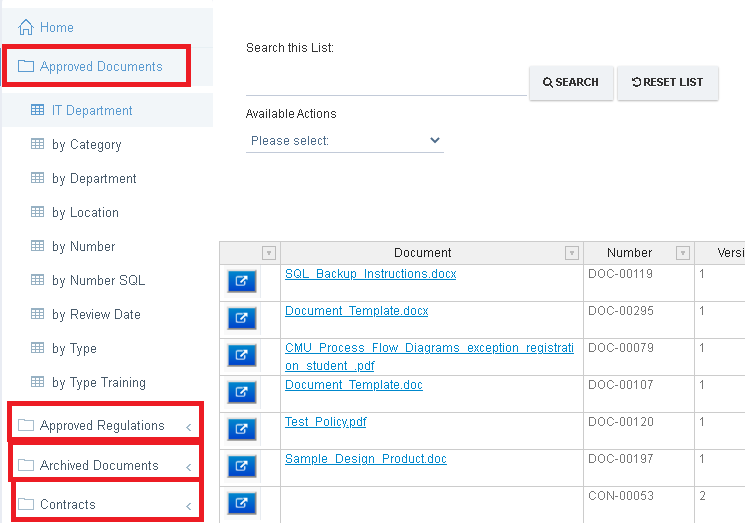
Task: Click the grid icon beside by Review Date
Action: [x=38, y=314]
